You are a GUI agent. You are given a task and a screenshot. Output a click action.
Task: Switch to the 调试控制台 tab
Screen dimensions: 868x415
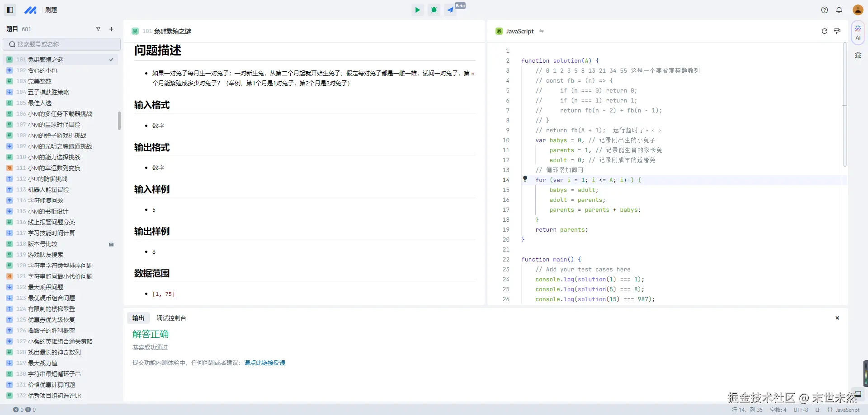171,318
